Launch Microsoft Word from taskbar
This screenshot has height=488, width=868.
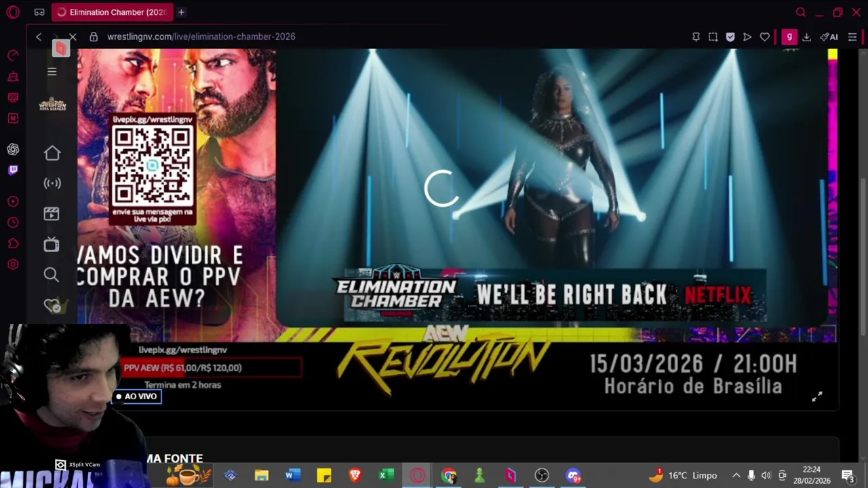click(292, 475)
